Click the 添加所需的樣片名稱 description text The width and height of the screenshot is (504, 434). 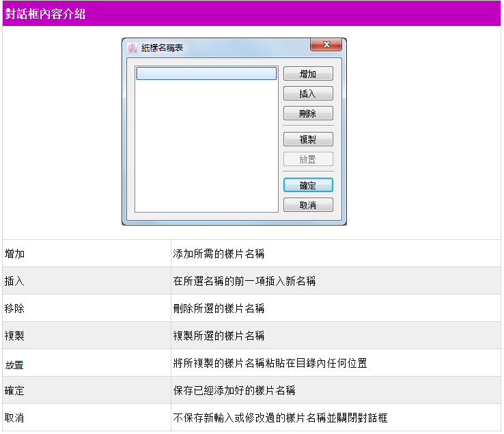[x=219, y=254]
